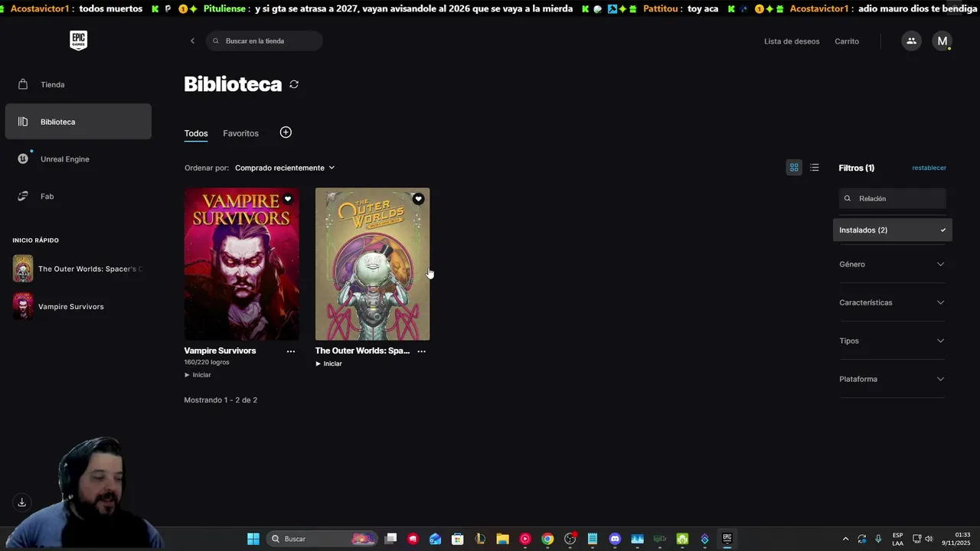Select Biblioteca in the sidebar

(78, 122)
